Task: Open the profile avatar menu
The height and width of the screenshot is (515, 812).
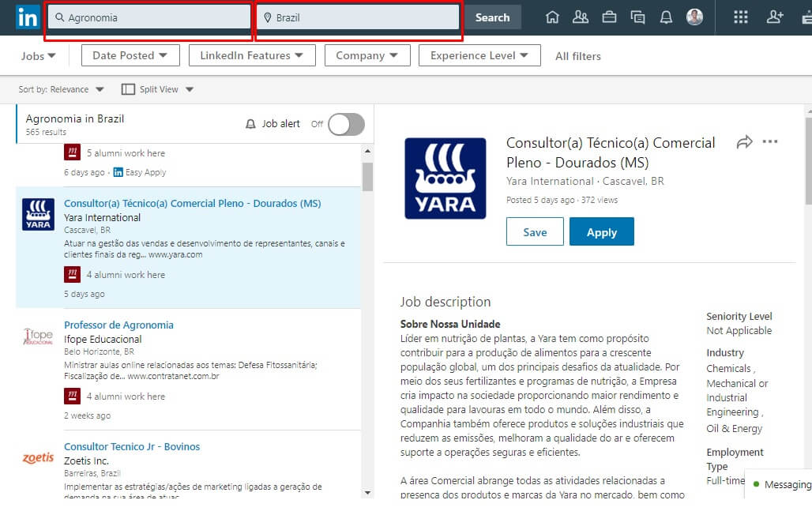Action: coord(694,17)
